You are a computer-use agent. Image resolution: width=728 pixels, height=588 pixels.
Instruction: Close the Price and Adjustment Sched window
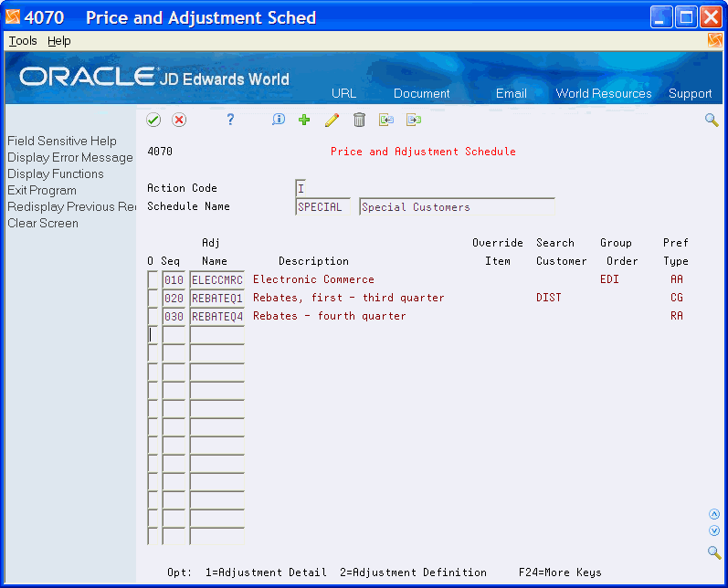click(711, 17)
